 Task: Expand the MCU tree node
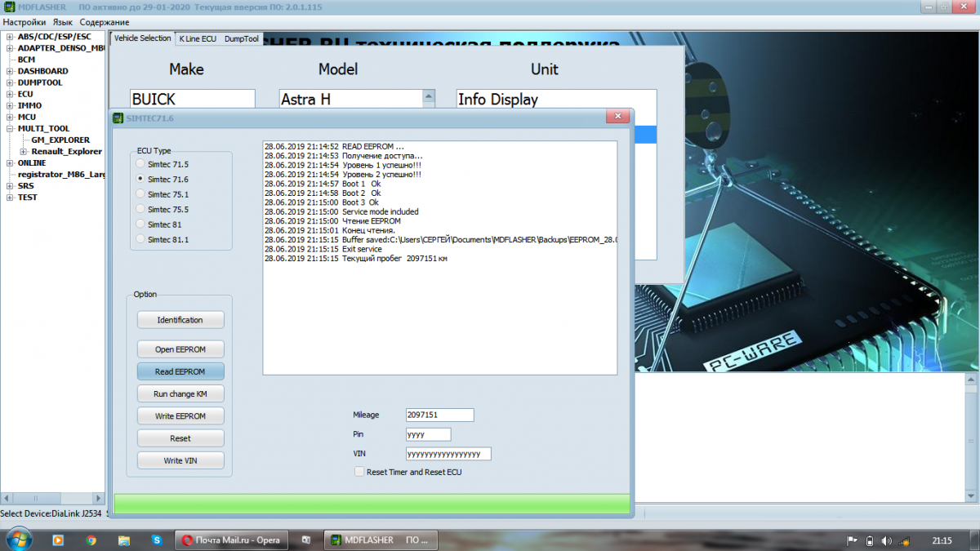click(x=10, y=117)
